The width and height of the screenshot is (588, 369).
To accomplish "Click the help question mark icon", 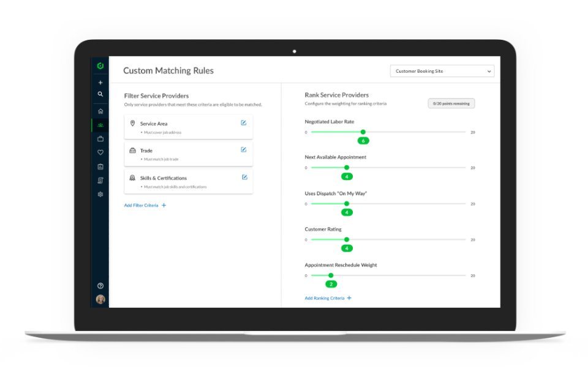I will (x=100, y=286).
